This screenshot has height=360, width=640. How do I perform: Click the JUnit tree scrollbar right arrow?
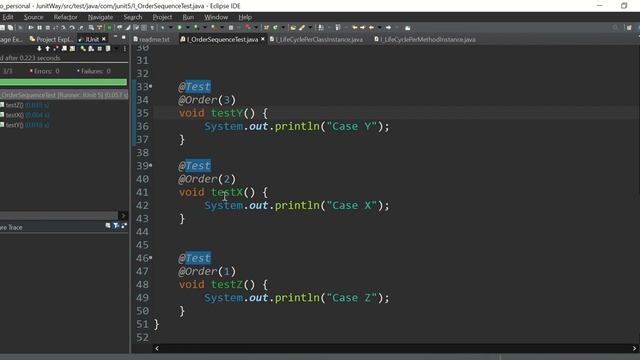[123, 215]
